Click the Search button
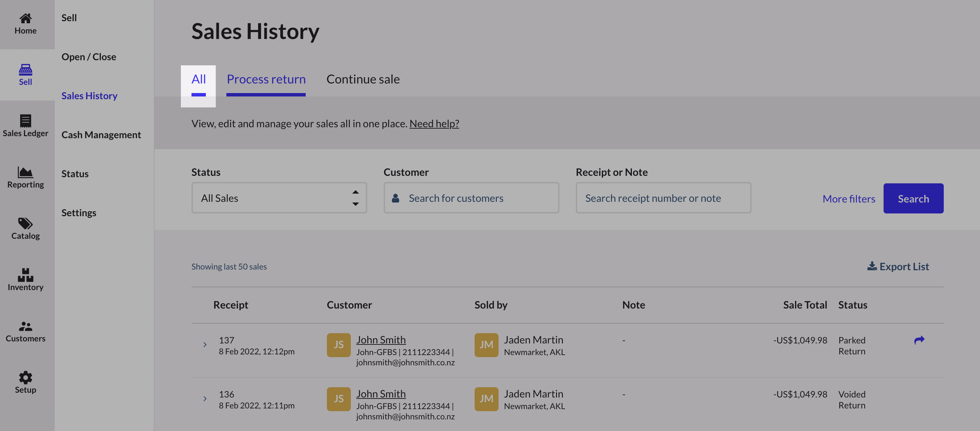This screenshot has height=431, width=980. tap(913, 199)
